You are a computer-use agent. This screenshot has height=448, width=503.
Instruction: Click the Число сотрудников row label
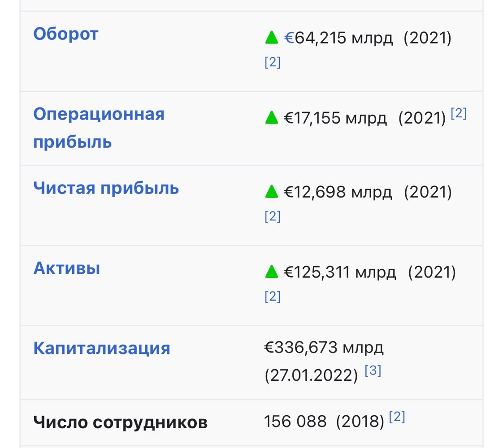tap(120, 422)
